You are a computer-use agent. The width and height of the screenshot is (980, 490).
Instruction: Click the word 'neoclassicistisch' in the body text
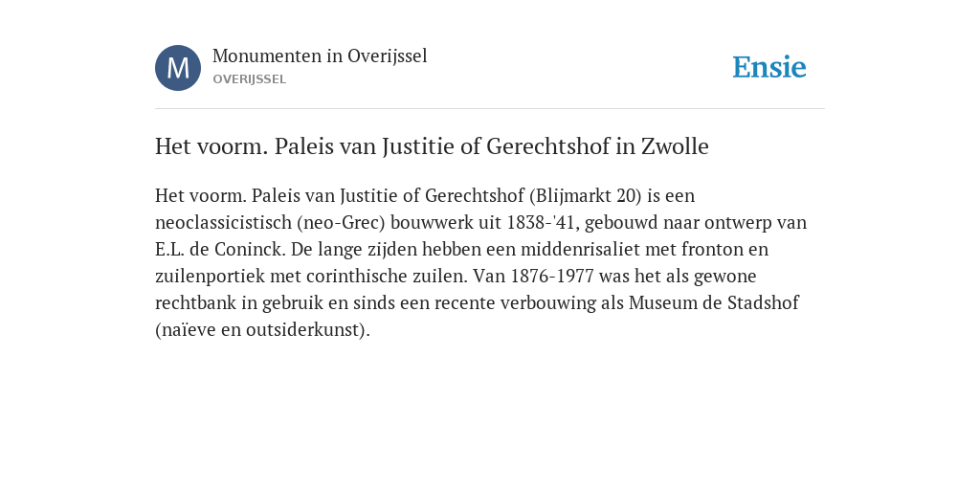(x=223, y=222)
